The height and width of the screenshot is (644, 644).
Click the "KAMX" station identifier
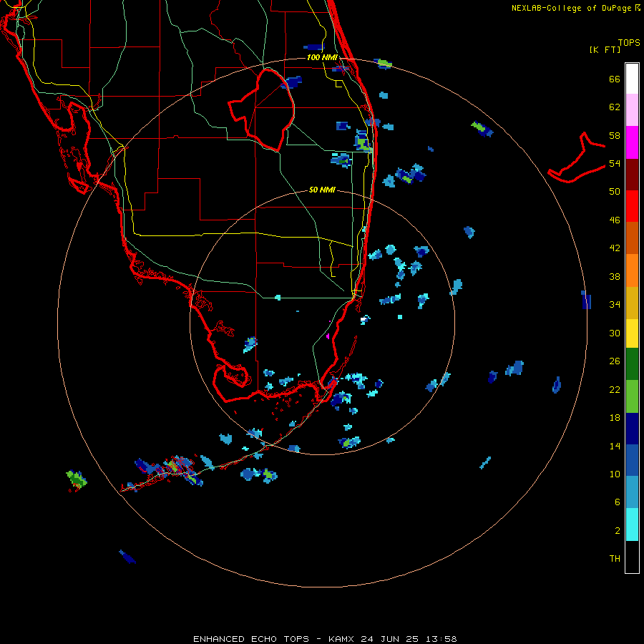[x=342, y=639]
